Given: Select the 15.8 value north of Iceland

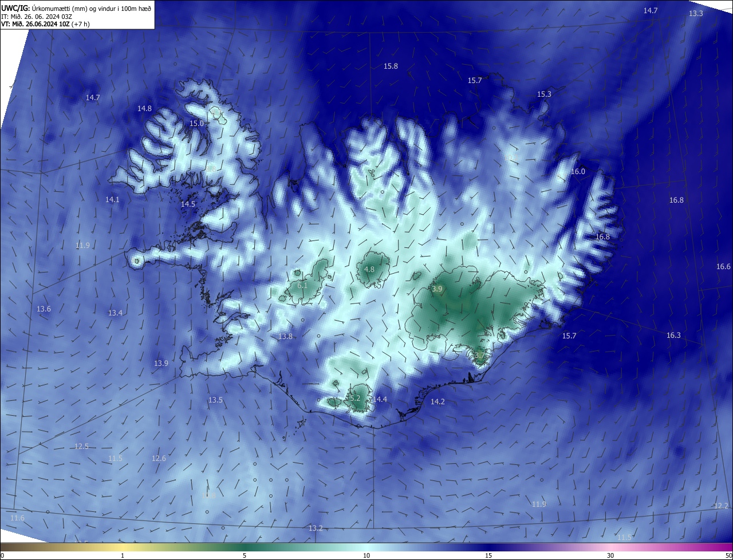Looking at the screenshot, I should pyautogui.click(x=391, y=66).
